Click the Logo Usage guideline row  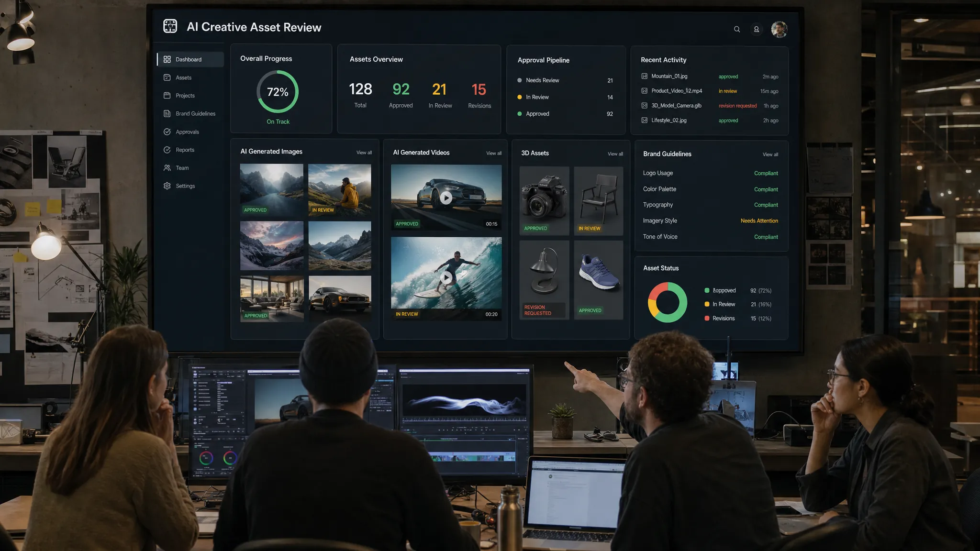point(711,173)
